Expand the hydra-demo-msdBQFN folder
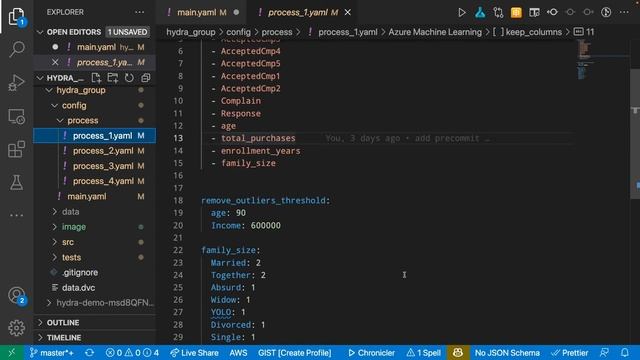Screen dimensions: 640x360 coord(49,303)
